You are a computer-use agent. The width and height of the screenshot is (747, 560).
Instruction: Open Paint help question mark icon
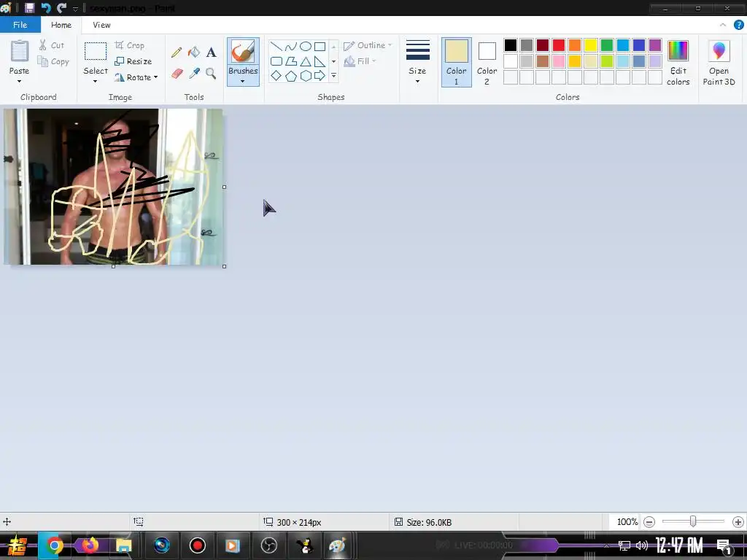(738, 25)
